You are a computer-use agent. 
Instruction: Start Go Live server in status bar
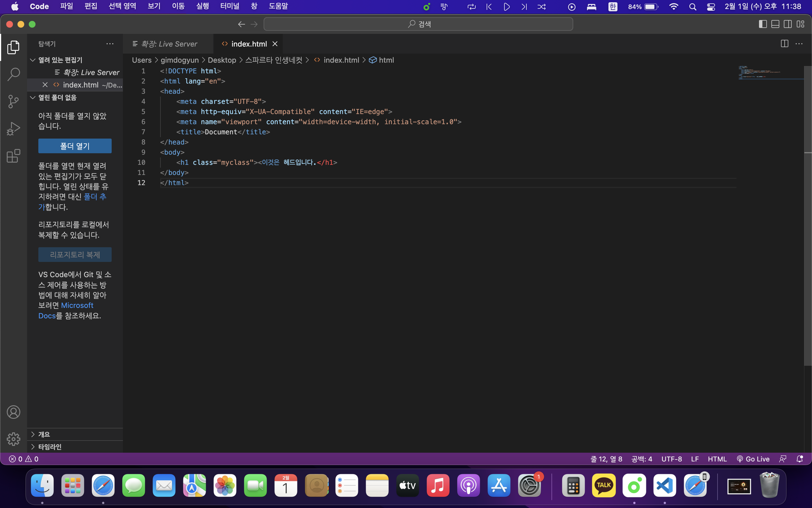[x=753, y=459]
